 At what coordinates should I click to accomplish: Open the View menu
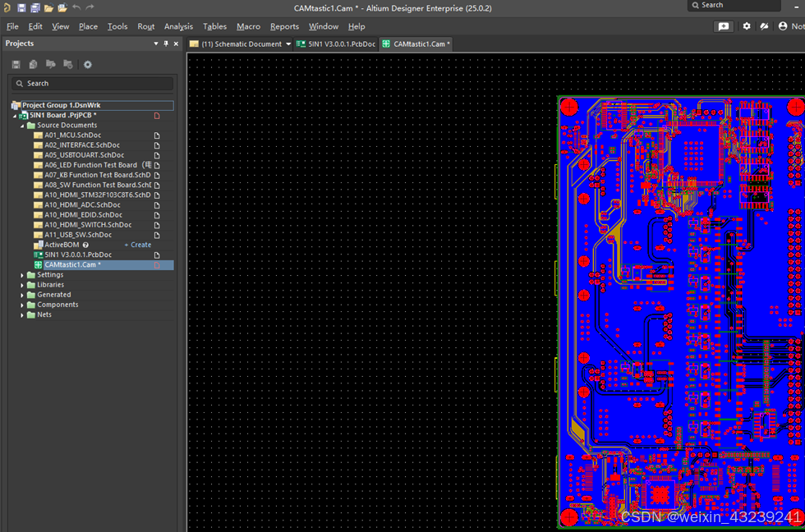(x=60, y=26)
